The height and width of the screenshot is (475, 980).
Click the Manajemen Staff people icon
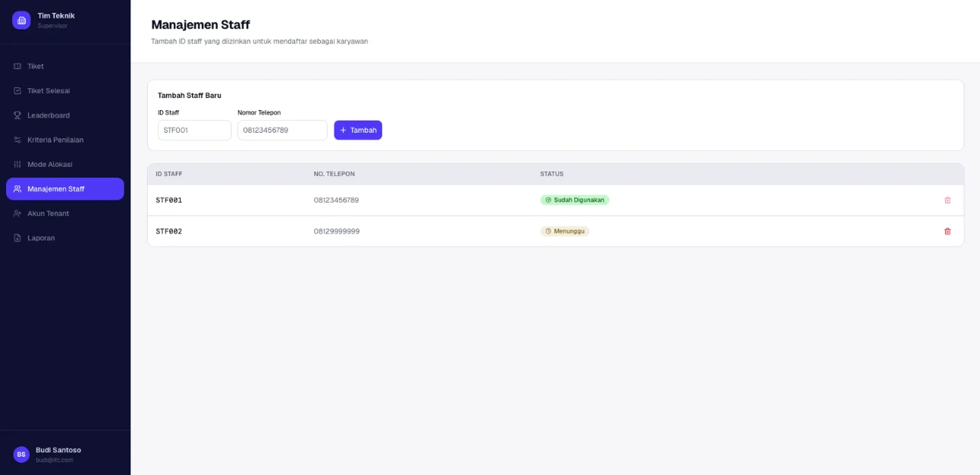17,189
